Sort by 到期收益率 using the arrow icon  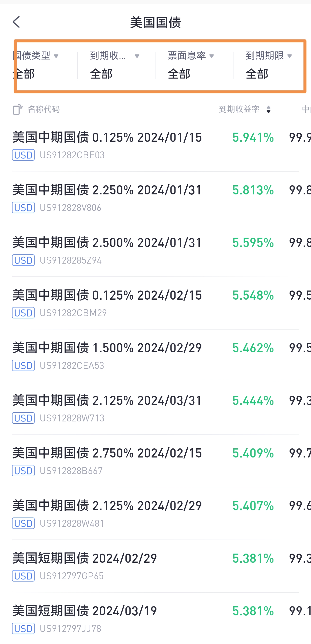pos(269,109)
